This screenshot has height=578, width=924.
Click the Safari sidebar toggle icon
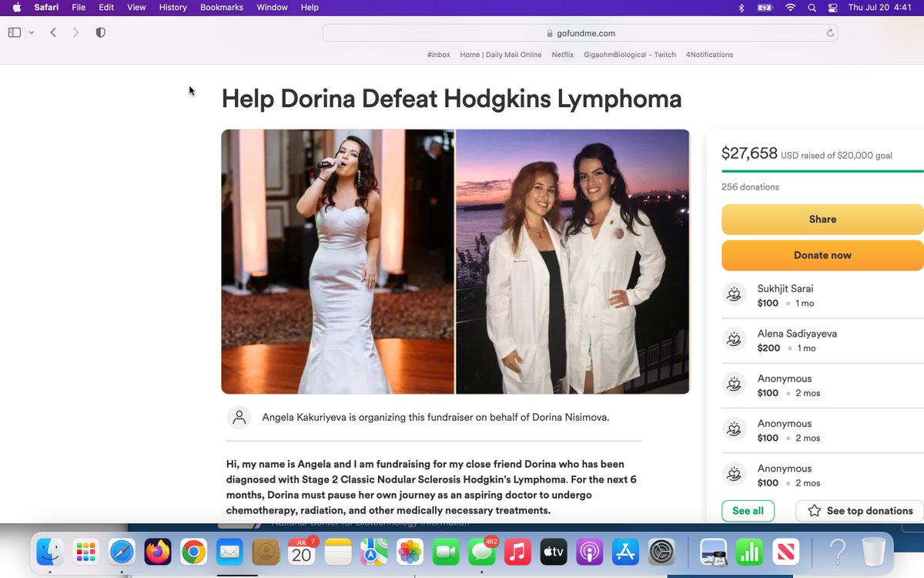(14, 32)
